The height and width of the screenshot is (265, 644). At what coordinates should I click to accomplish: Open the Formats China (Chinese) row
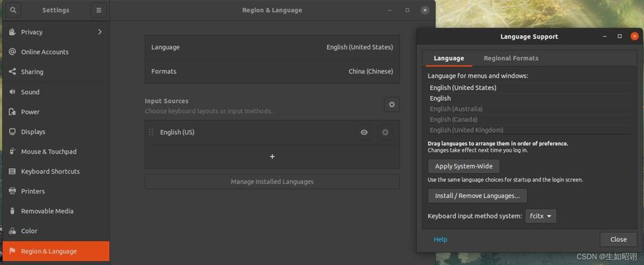click(x=272, y=72)
